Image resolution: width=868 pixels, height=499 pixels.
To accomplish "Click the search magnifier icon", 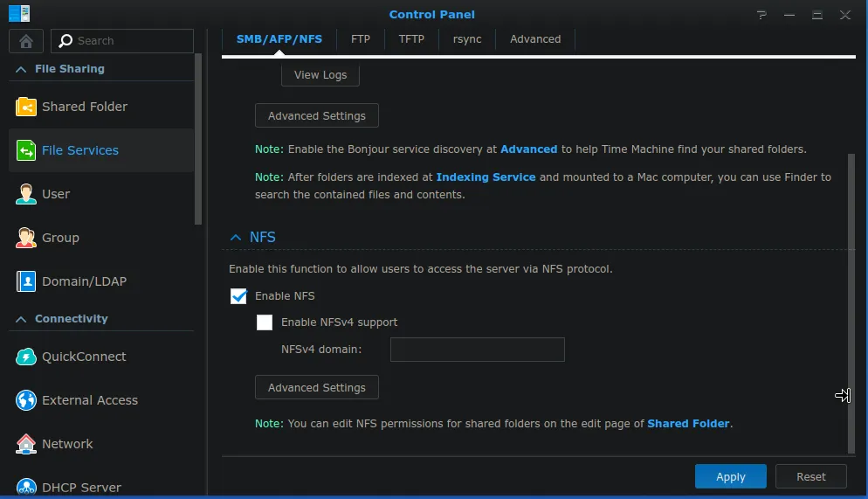I will point(65,41).
